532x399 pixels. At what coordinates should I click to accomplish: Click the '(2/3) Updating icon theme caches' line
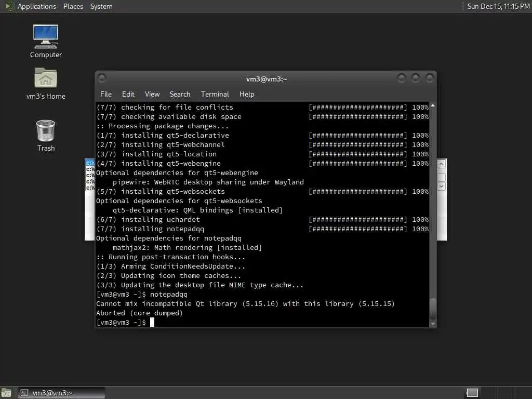pyautogui.click(x=169, y=276)
